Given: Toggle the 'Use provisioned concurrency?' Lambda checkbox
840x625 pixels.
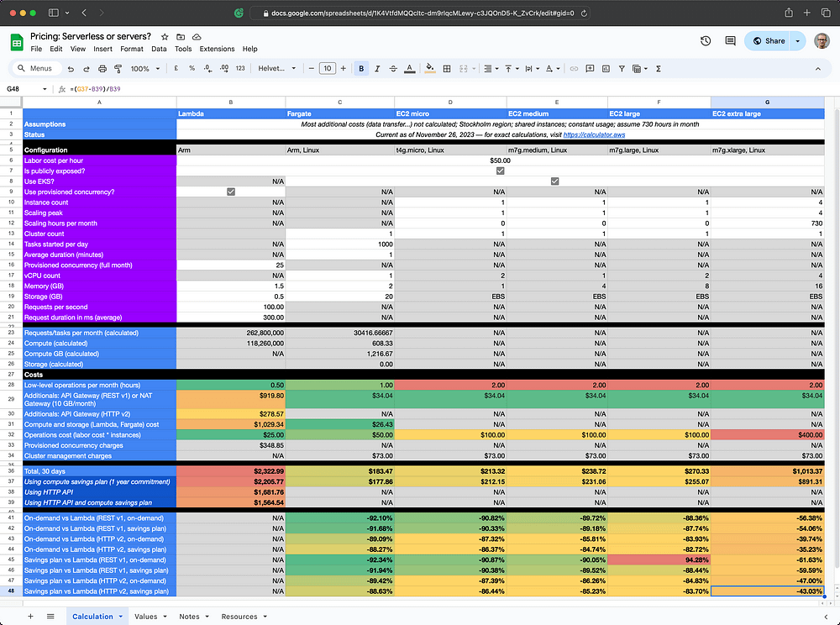Looking at the screenshot, I should pyautogui.click(x=231, y=192).
